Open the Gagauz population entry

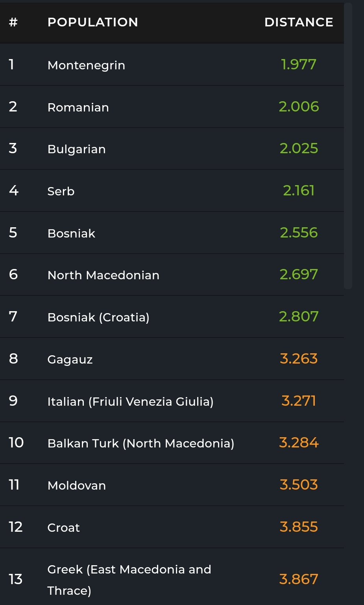(x=70, y=359)
